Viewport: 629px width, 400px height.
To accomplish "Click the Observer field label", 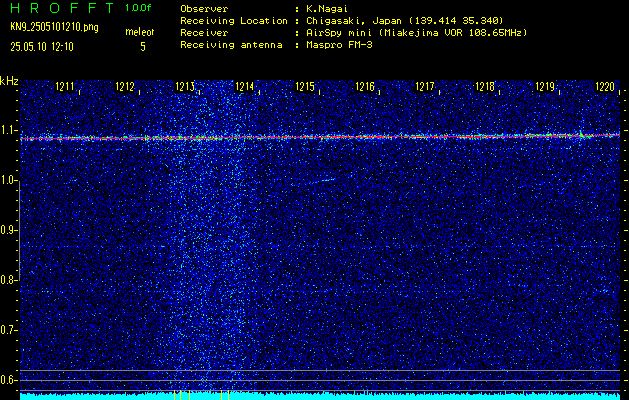I will 204,9.
